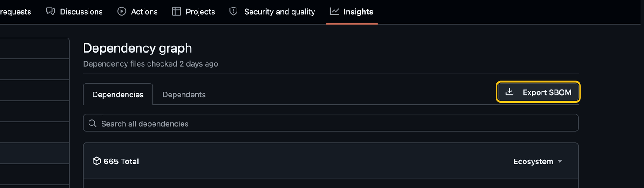Open the Ecosystem filter dropdown
The image size is (644, 188).
(x=538, y=161)
